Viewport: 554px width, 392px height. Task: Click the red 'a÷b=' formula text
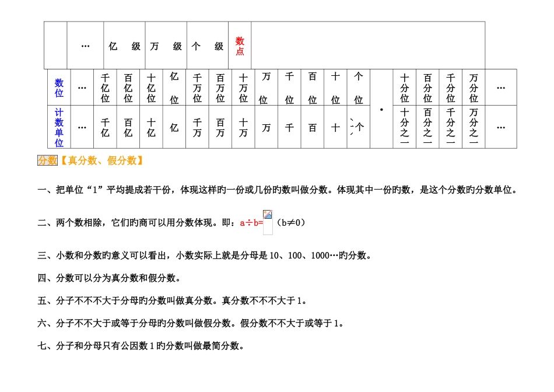(x=251, y=223)
